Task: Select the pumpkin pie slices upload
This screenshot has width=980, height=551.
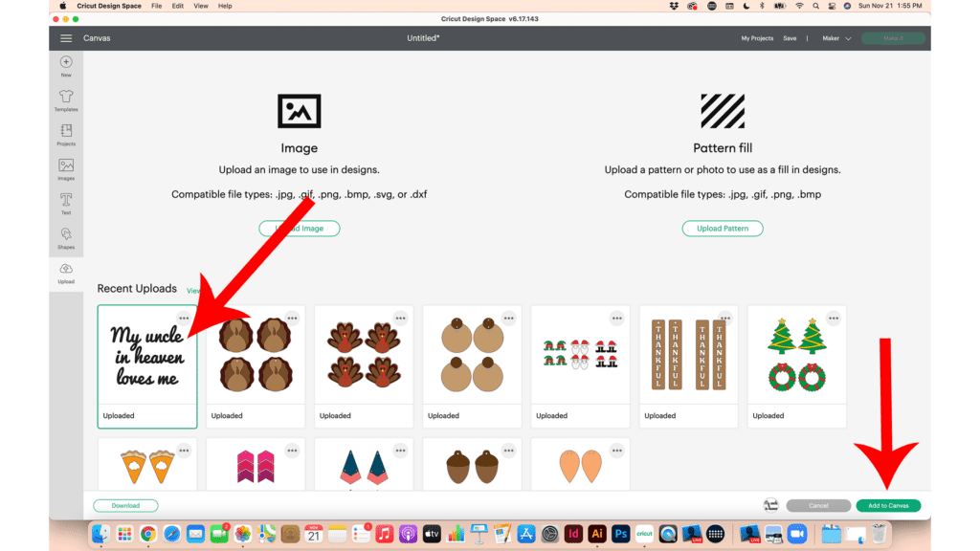Action: click(x=147, y=465)
